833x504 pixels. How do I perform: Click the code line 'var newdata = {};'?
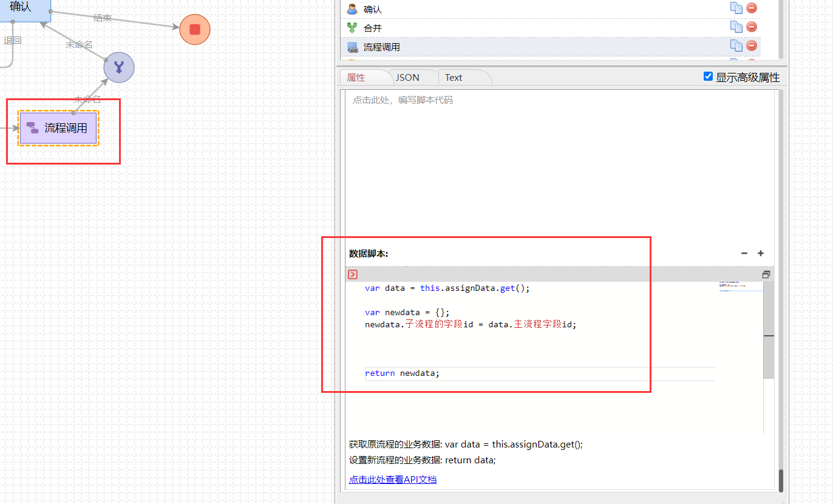(x=407, y=312)
